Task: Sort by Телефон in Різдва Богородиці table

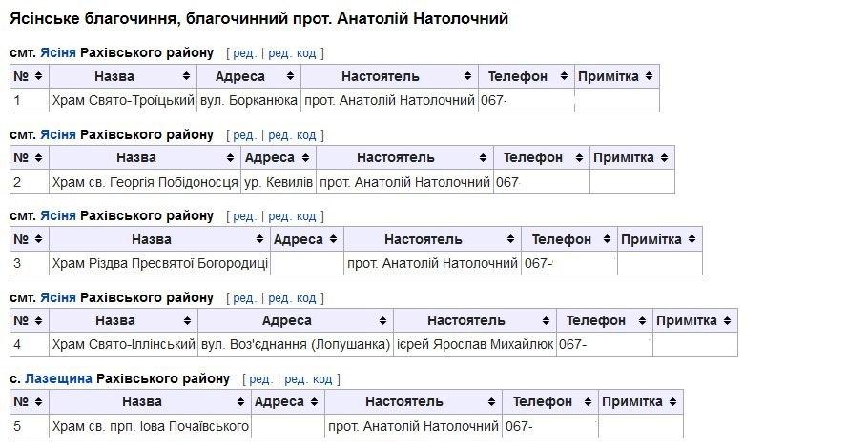Action: tap(568, 239)
